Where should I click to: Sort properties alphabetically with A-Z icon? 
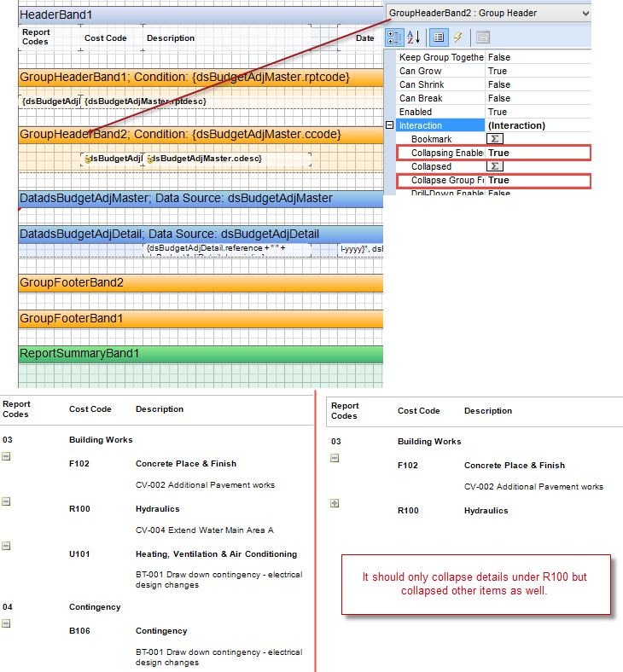413,38
